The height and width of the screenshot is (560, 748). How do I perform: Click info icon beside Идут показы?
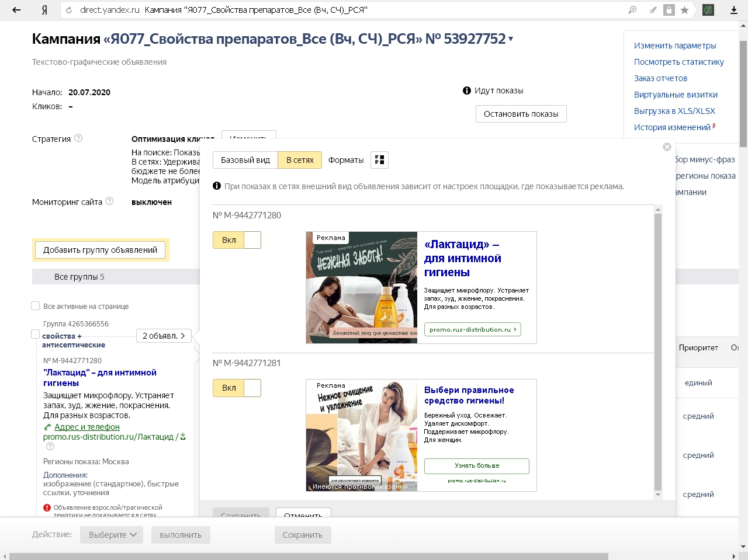[467, 91]
